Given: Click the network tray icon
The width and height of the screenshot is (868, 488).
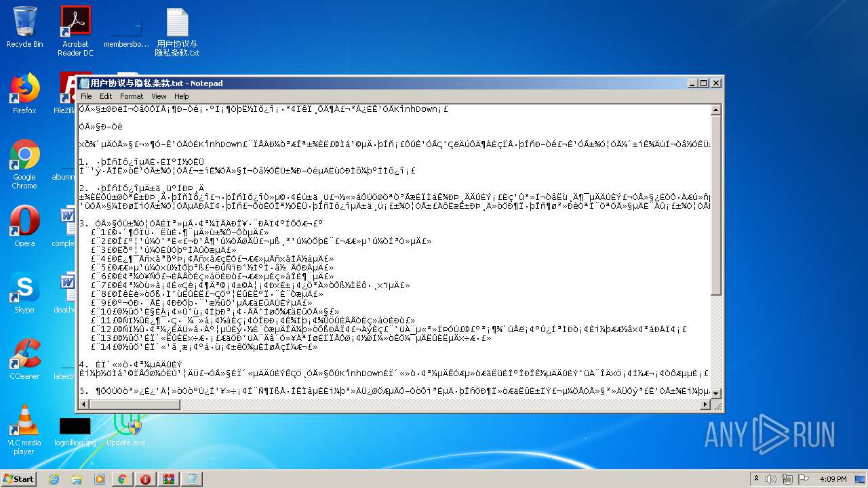Looking at the screenshot, I should (x=788, y=479).
